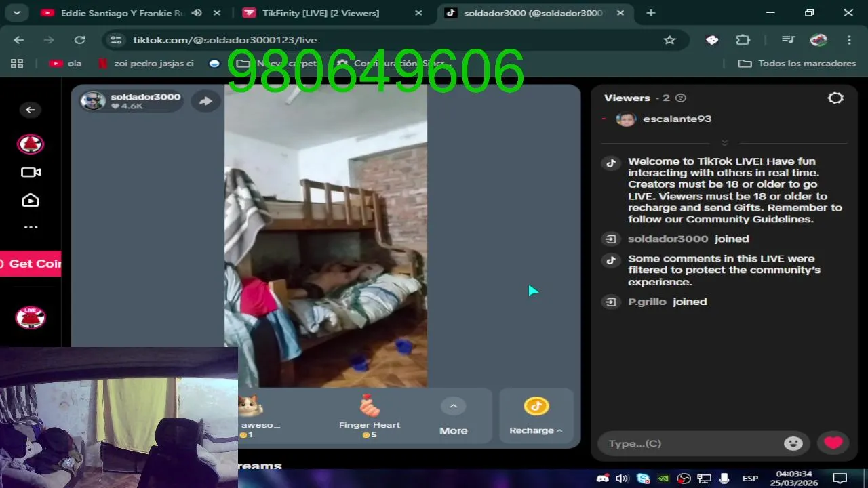
Task: Send a like with the heart button
Action: tap(833, 443)
